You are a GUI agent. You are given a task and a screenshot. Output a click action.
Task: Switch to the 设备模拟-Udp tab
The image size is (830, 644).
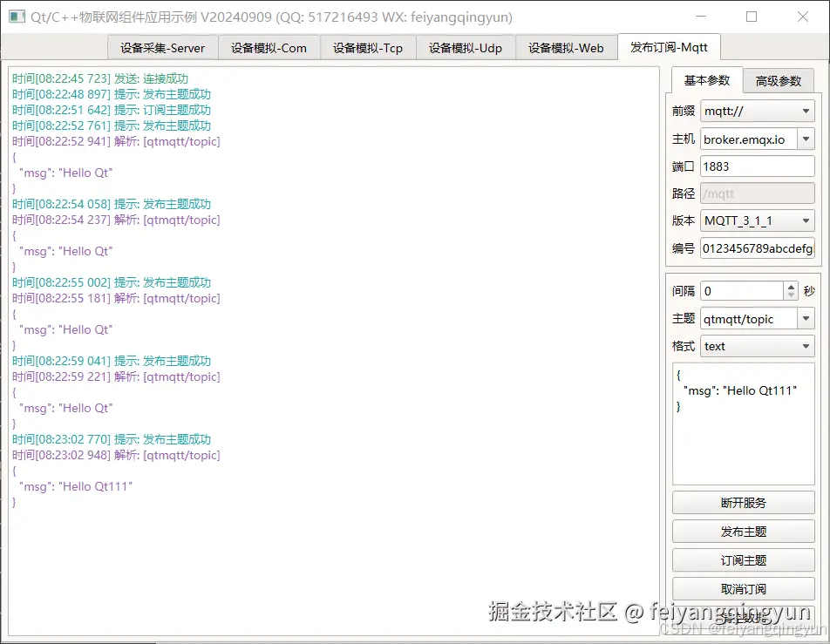point(466,48)
